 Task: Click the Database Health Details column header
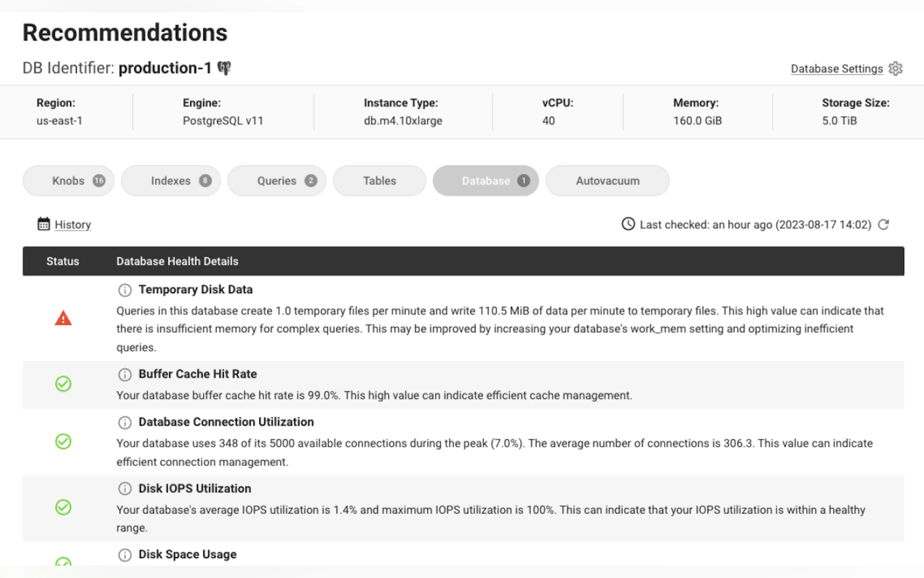(177, 261)
